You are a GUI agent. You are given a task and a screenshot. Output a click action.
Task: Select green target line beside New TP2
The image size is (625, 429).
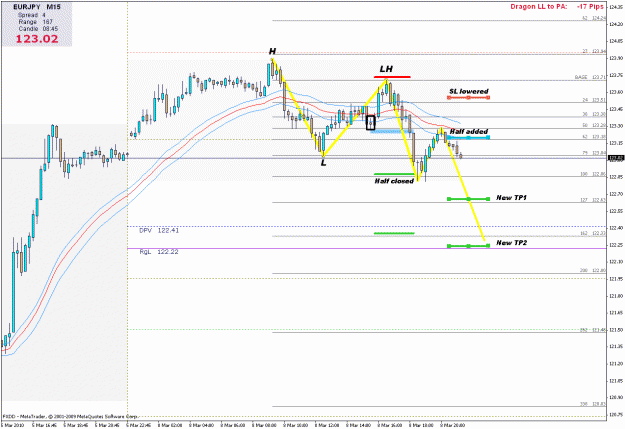click(x=468, y=246)
